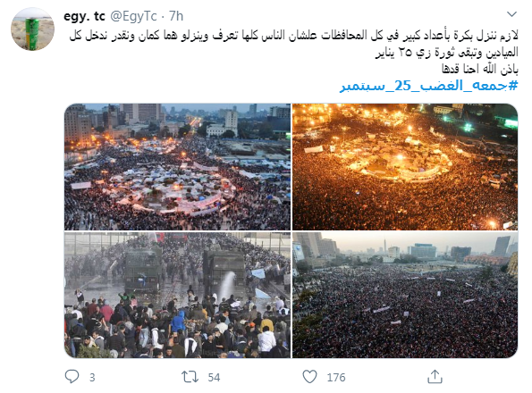This screenshot has width=532, height=393.
Task: Click the third short tweet text line
Action: pos(480,69)
